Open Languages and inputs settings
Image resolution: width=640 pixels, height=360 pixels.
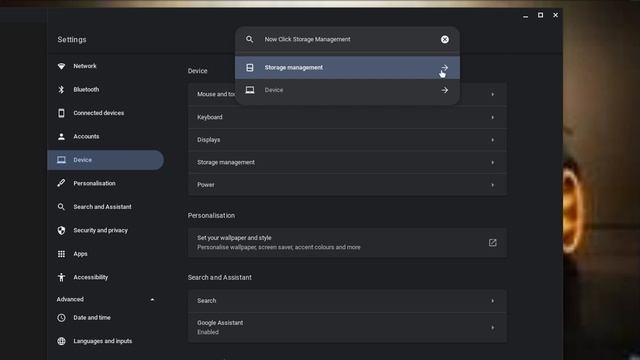coord(106,341)
